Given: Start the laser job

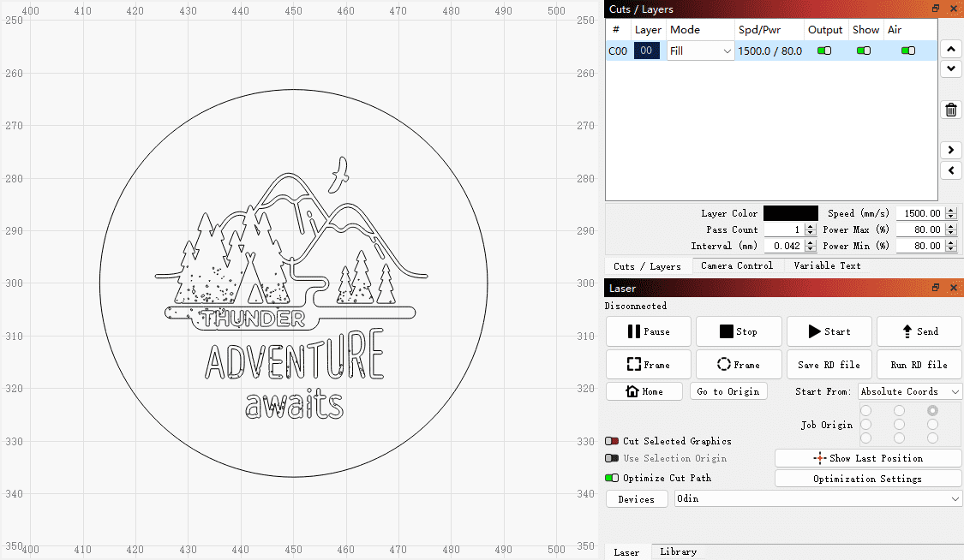Looking at the screenshot, I should (829, 331).
